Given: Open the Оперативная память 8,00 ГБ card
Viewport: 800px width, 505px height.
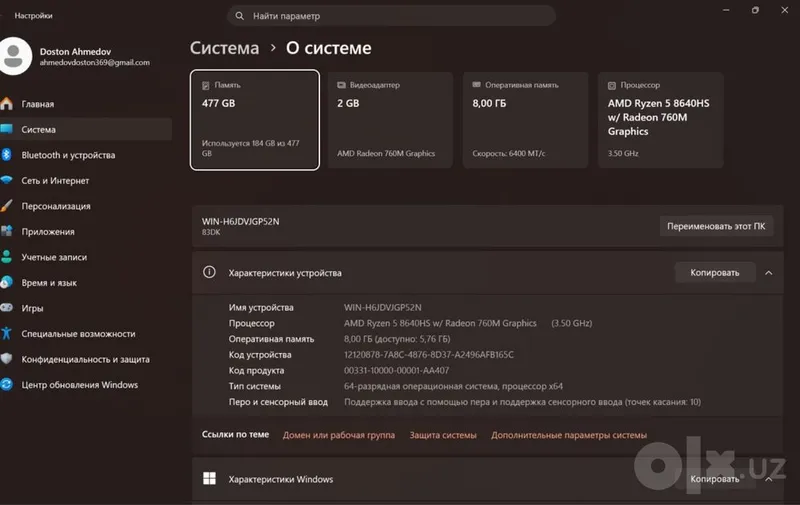Looking at the screenshot, I should tap(526, 120).
